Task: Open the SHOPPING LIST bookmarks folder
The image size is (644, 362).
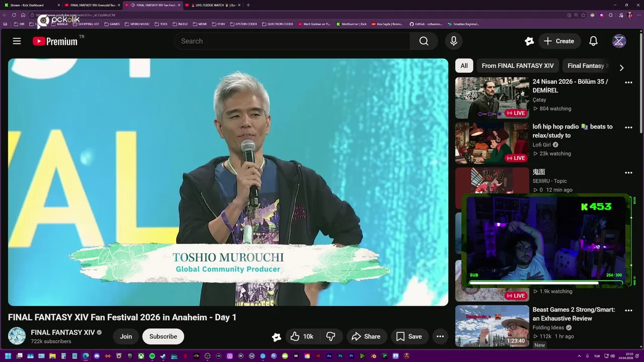Action: click(85, 24)
